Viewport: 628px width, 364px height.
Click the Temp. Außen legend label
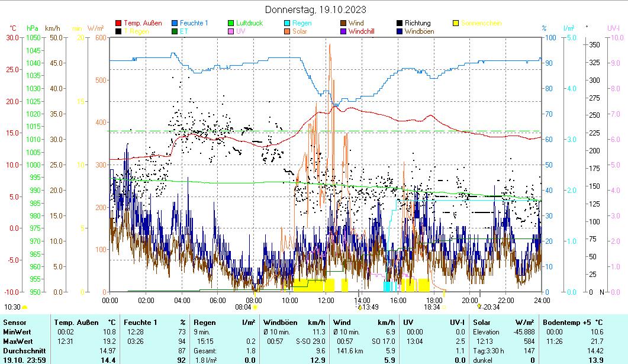tap(143, 23)
